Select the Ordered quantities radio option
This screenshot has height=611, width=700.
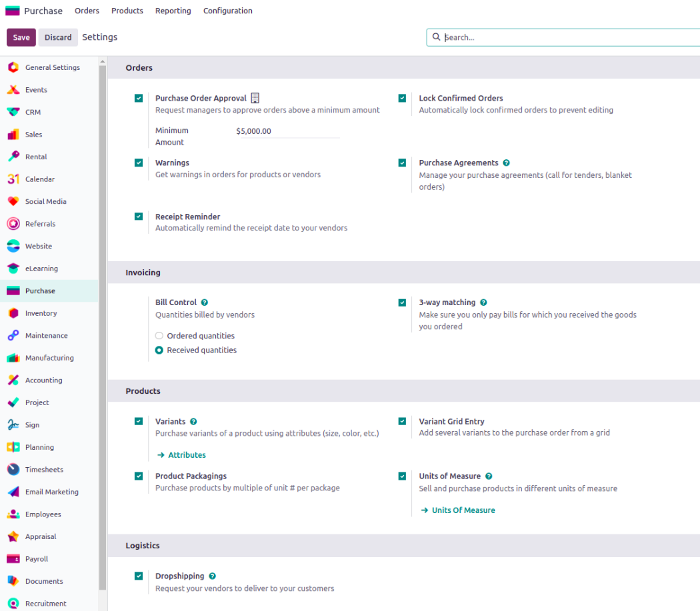tap(159, 336)
